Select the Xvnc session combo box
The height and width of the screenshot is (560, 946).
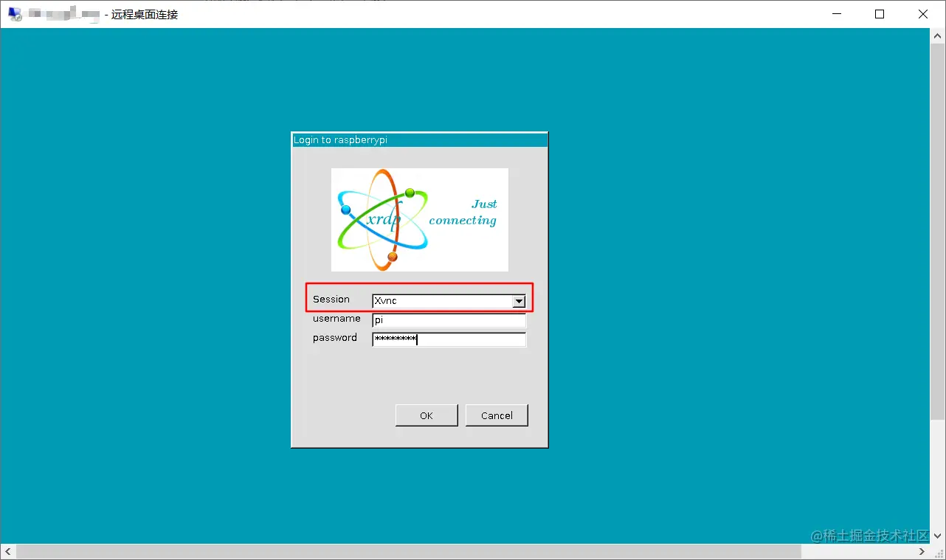click(449, 301)
